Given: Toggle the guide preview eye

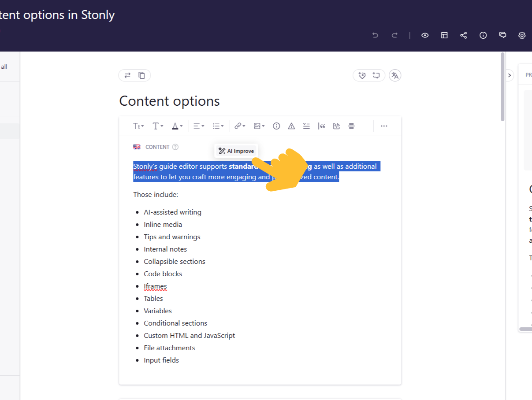Looking at the screenshot, I should (x=425, y=35).
